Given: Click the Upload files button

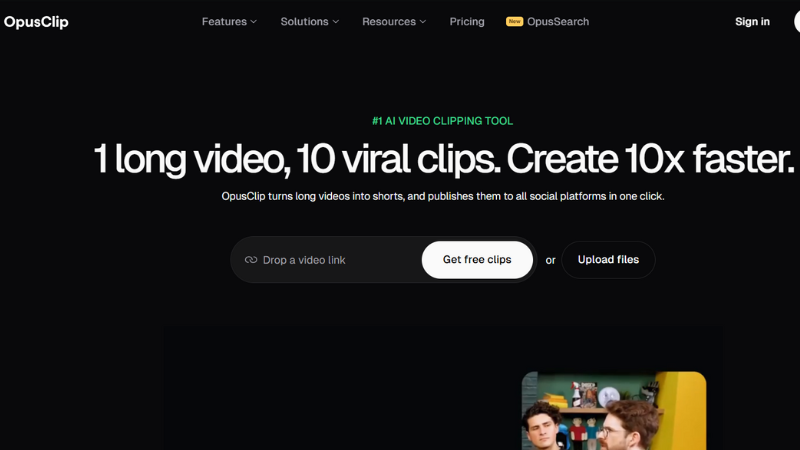Looking at the screenshot, I should (608, 260).
